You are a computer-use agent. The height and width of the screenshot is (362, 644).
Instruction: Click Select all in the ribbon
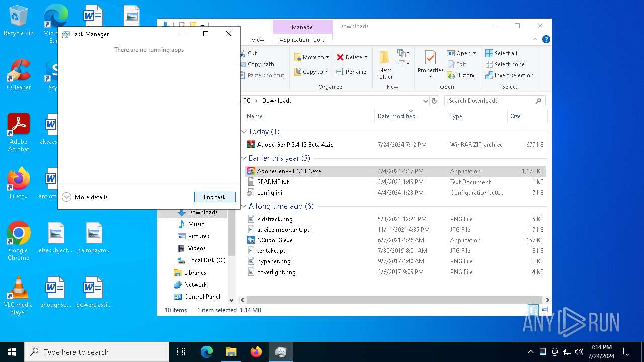coord(501,53)
